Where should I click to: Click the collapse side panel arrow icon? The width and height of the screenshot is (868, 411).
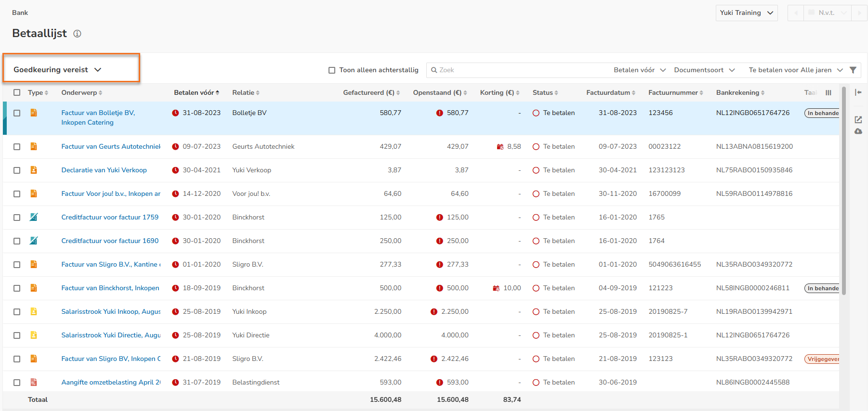pyautogui.click(x=858, y=92)
